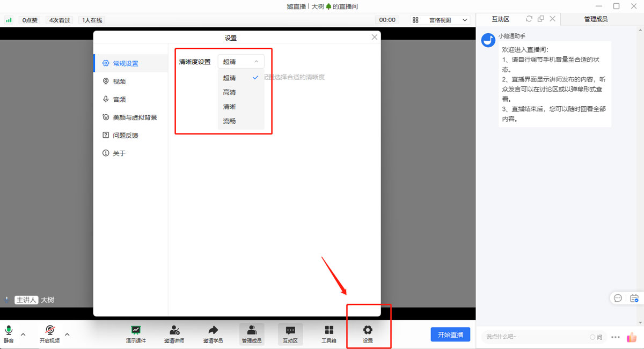Screen dimensions: 644x349
Task: Toggle the 静音 microphone mute button
Action: click(9, 330)
